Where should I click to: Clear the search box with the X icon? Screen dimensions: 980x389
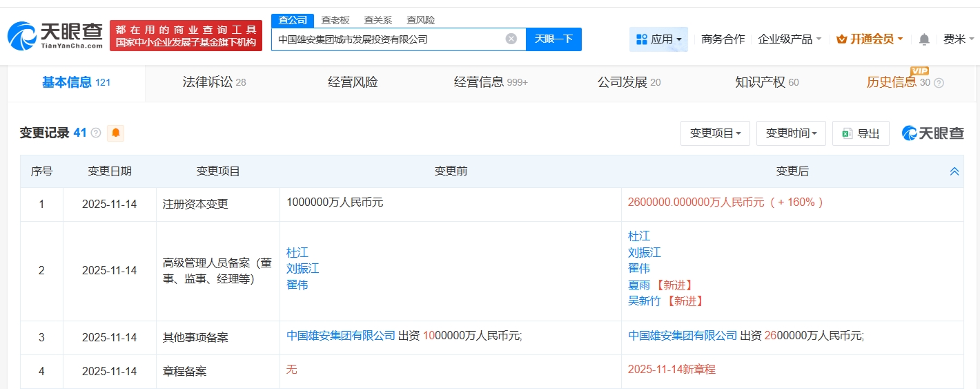point(511,39)
